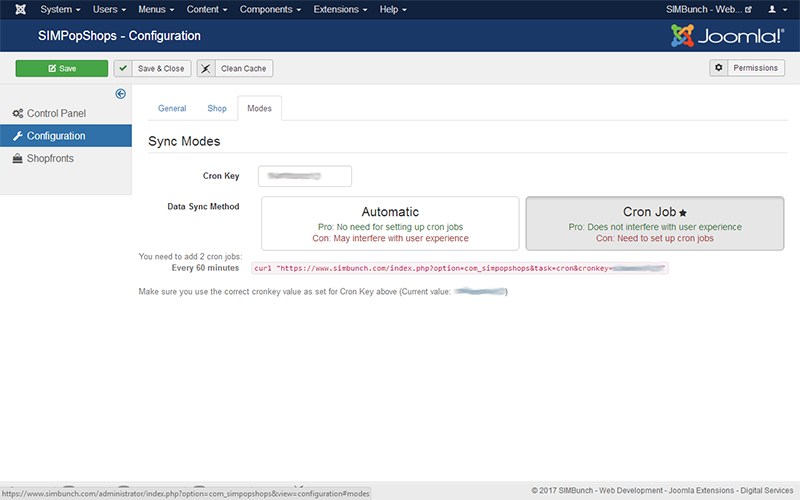800x500 pixels.
Task: Open the Components dropdown menu
Action: 270,9
